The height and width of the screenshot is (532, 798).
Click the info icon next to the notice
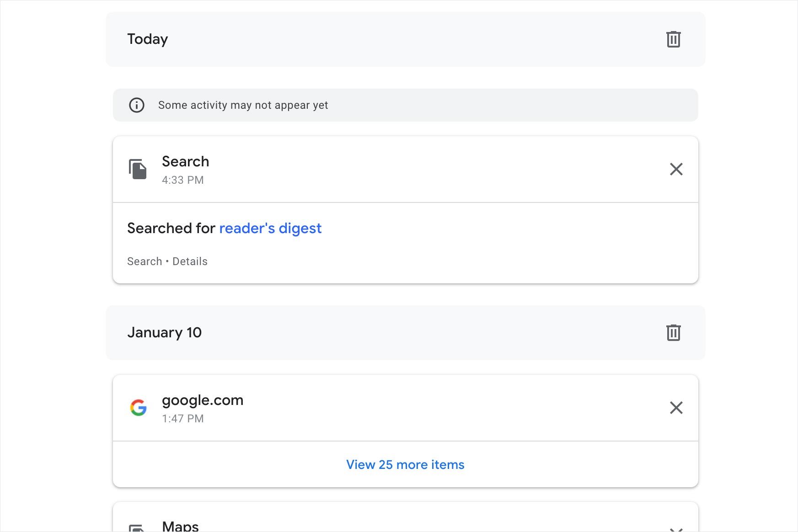tap(136, 105)
